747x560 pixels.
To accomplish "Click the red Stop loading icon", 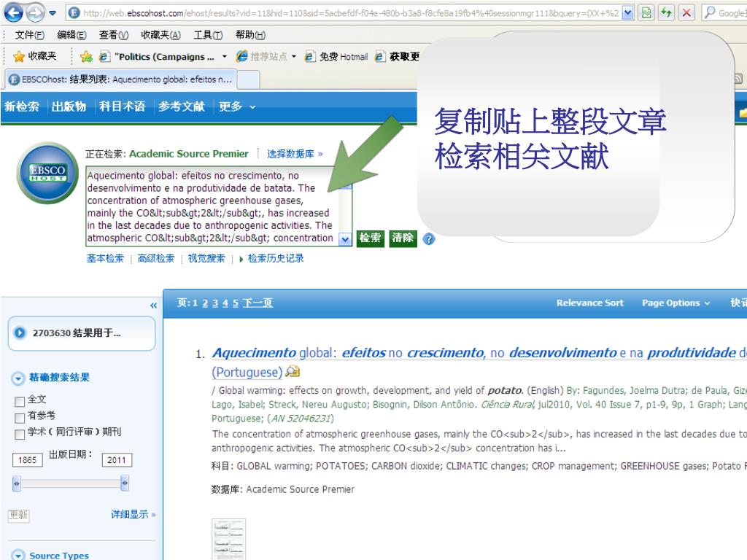I will tap(686, 13).
